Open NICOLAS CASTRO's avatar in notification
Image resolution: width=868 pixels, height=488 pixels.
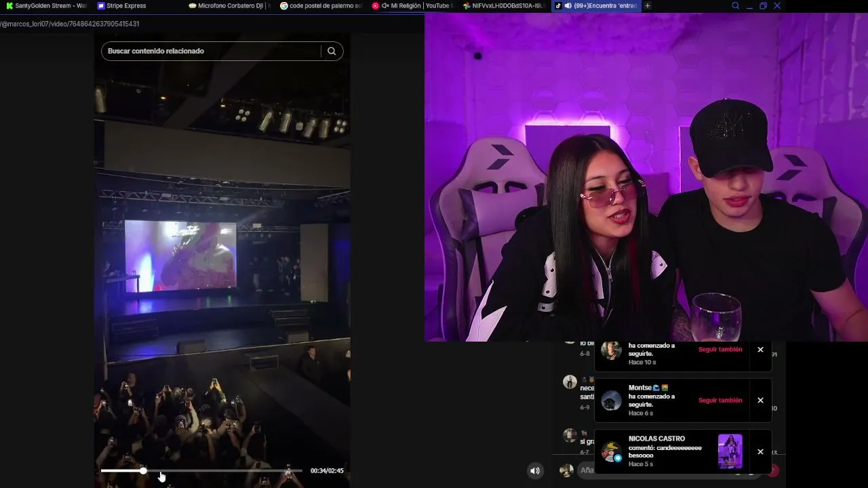click(611, 451)
